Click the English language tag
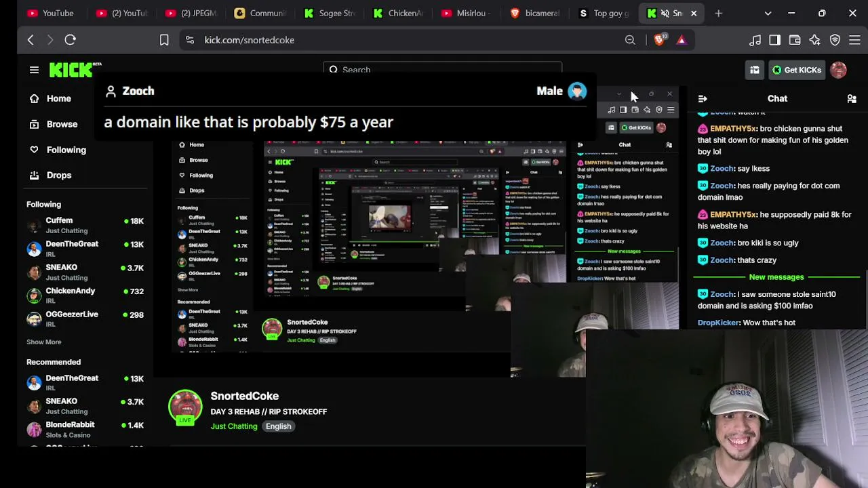This screenshot has height=488, width=868. pyautogui.click(x=278, y=426)
